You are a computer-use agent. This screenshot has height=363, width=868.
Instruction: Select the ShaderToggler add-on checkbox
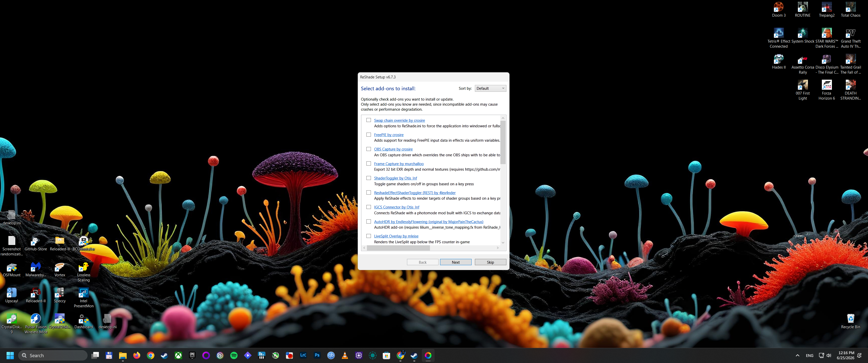click(x=369, y=178)
